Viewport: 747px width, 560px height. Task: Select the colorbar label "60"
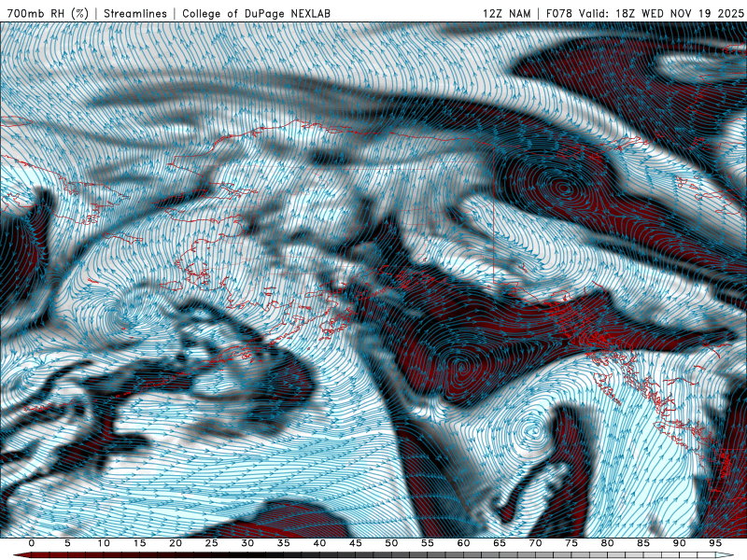click(x=463, y=543)
